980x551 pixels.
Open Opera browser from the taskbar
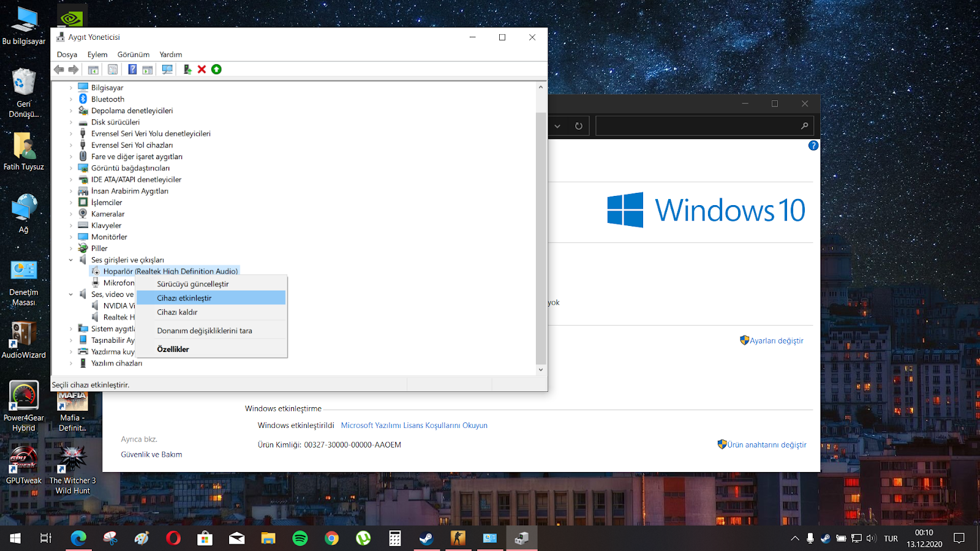(173, 538)
